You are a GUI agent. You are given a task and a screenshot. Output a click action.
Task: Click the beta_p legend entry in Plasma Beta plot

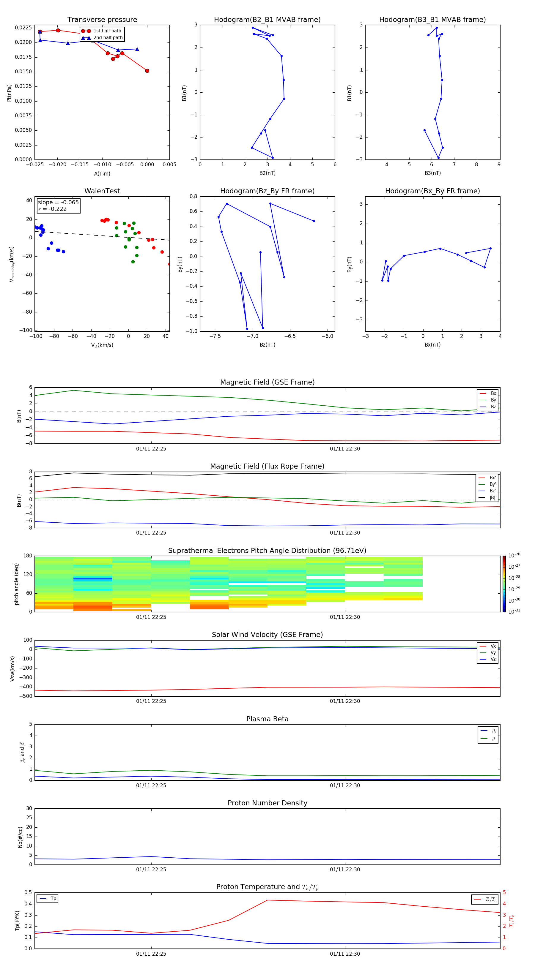[488, 731]
